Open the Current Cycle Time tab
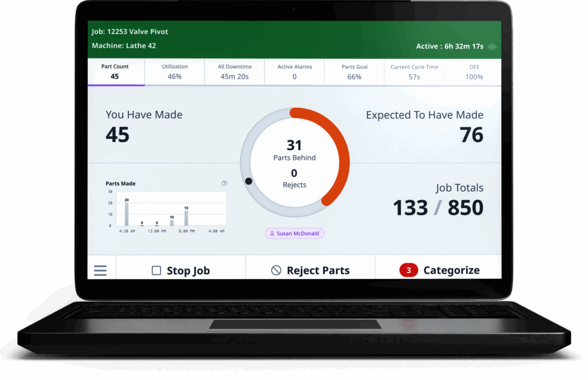The width and height of the screenshot is (588, 380). 414,71
